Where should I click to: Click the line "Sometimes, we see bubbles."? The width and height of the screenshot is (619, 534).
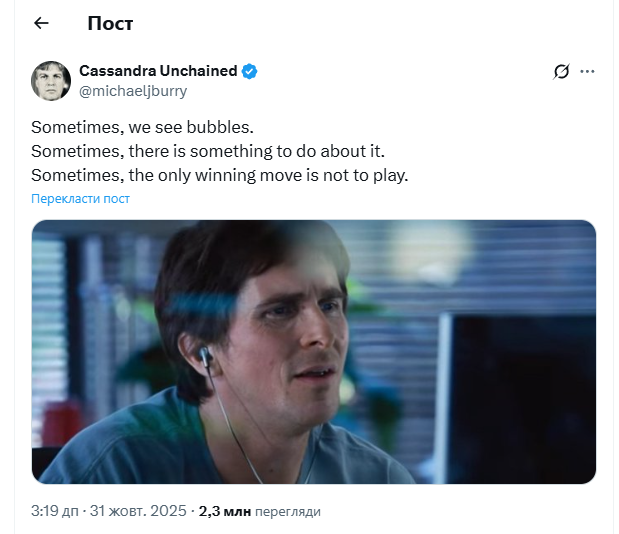click(142, 128)
